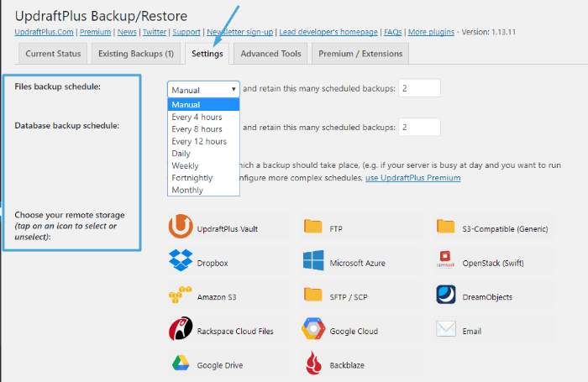
Task: Choose the DreamObjects moon icon
Action: click(x=446, y=295)
